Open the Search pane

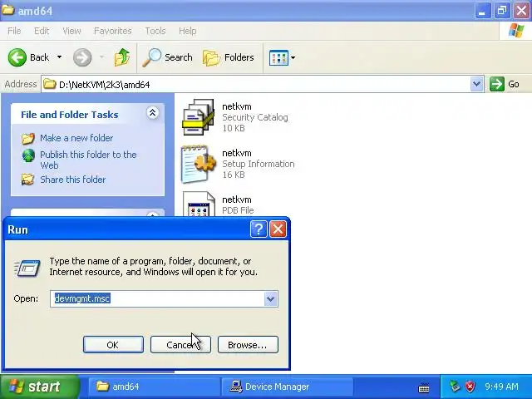coord(167,57)
